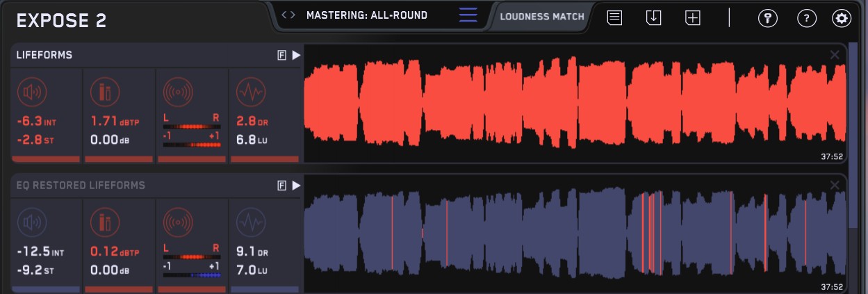868x294 pixels.
Task: Open the help question mark icon
Action: point(805,19)
